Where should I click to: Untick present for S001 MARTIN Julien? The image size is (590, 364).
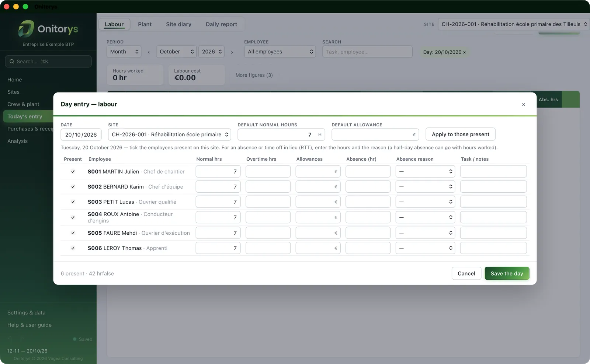pos(73,172)
